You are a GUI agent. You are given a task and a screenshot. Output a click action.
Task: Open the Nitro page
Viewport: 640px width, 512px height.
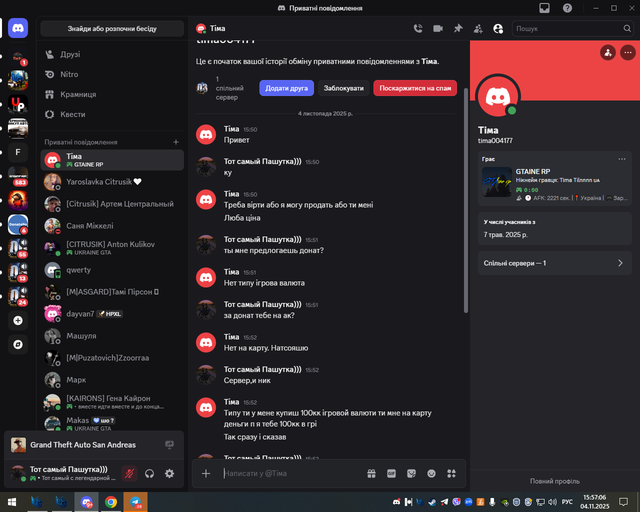(112, 74)
